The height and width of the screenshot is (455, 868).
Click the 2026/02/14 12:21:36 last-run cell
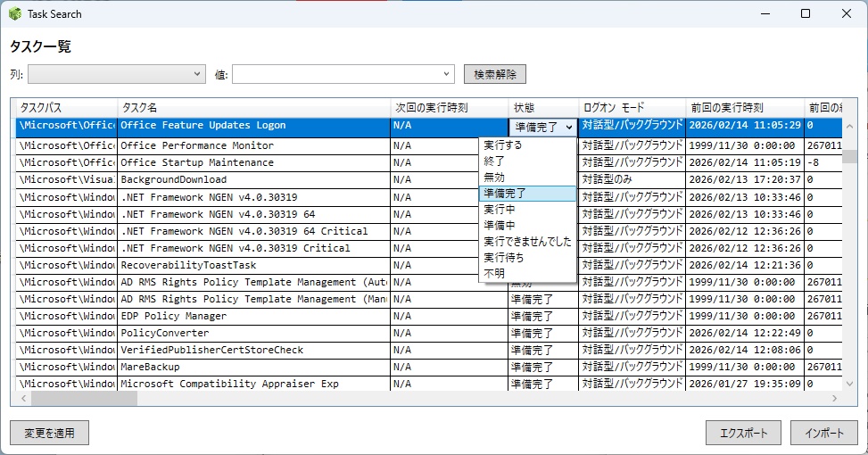(x=745, y=265)
